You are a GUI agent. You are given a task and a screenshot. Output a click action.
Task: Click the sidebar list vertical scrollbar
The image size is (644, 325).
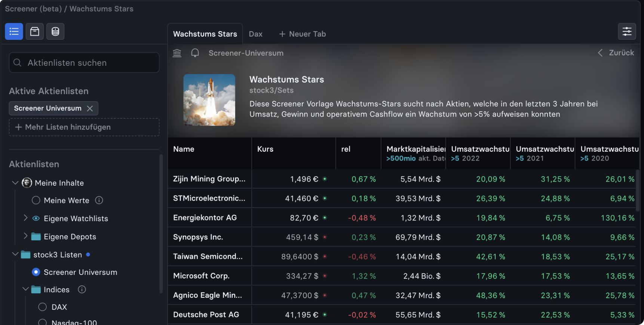point(161,224)
